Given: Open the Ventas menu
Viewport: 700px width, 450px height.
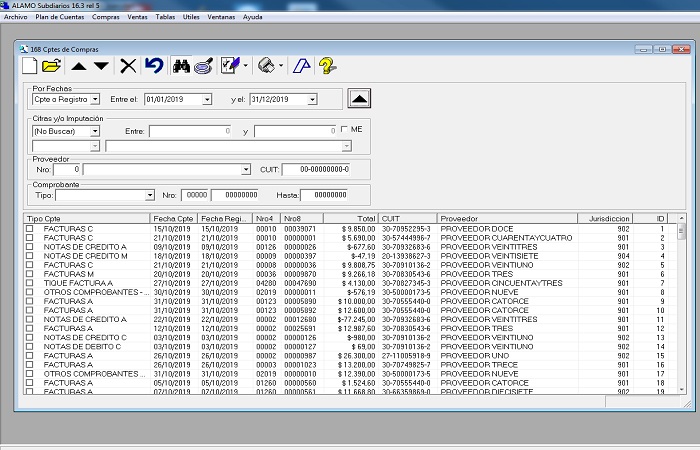Looking at the screenshot, I should pyautogui.click(x=138, y=17).
